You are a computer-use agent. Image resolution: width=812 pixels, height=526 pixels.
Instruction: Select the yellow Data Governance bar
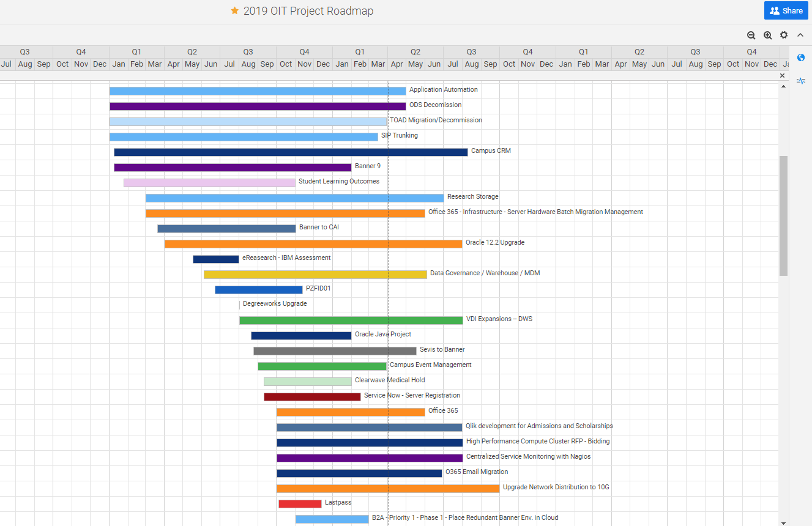pyautogui.click(x=315, y=275)
